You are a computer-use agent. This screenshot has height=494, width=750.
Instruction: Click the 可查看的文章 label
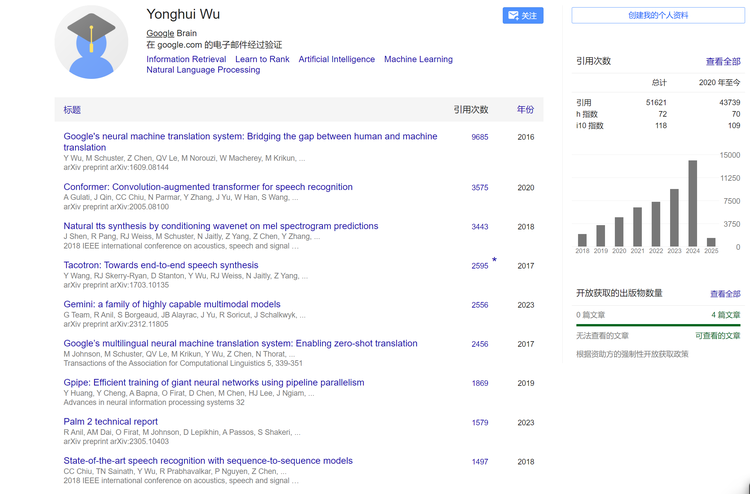click(x=718, y=336)
